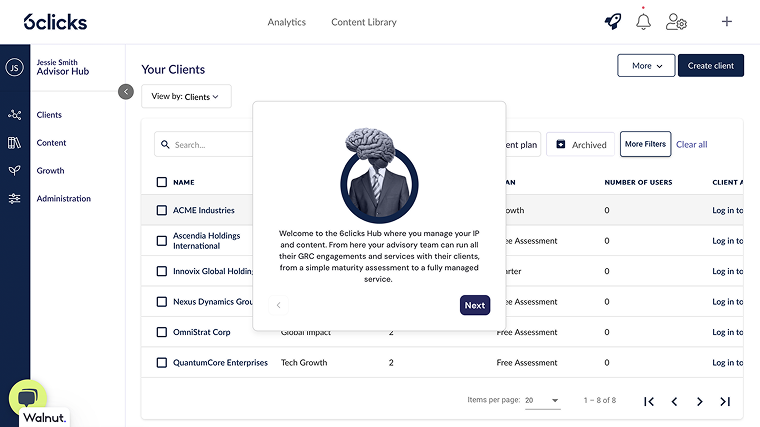Viewport: 760px width, 427px height.
Task: Open the OmniStrat Corp client link
Action: click(202, 332)
